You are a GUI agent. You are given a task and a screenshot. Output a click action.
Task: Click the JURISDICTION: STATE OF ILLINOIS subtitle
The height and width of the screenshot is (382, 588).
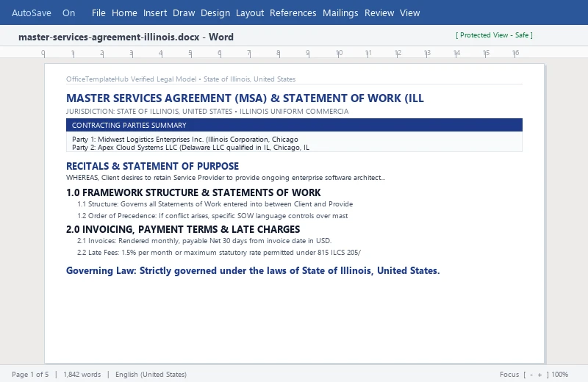pos(207,112)
